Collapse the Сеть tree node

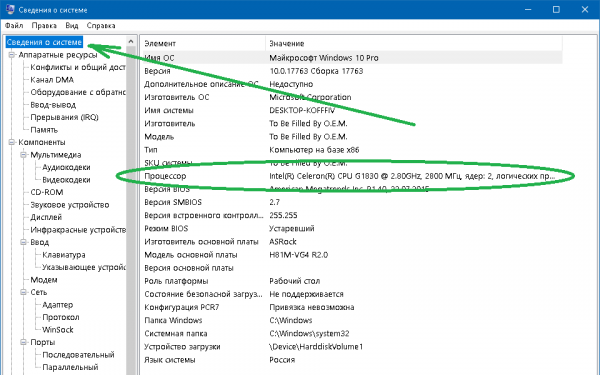coord(23,292)
